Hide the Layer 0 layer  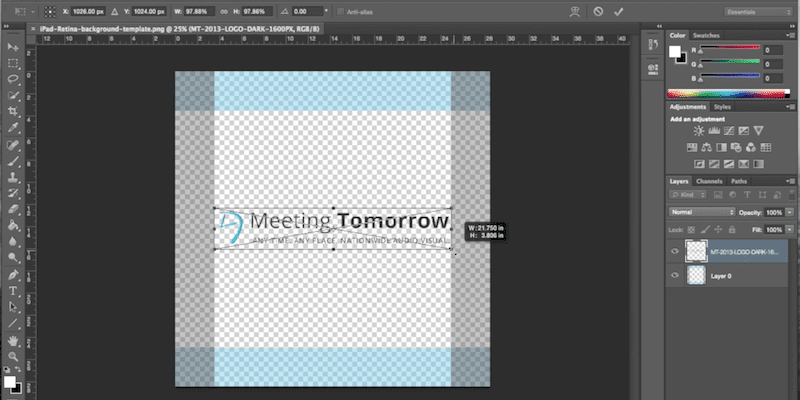click(x=674, y=275)
